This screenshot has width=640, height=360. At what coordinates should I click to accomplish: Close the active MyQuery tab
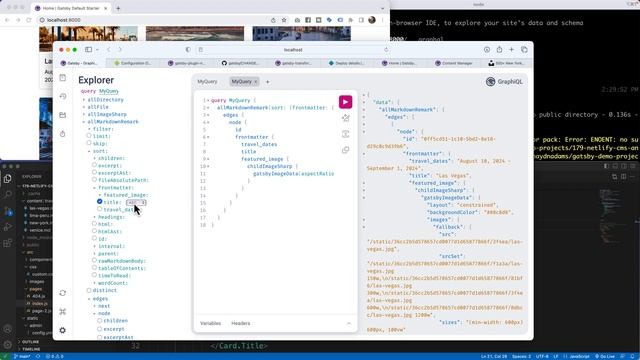pos(256,82)
